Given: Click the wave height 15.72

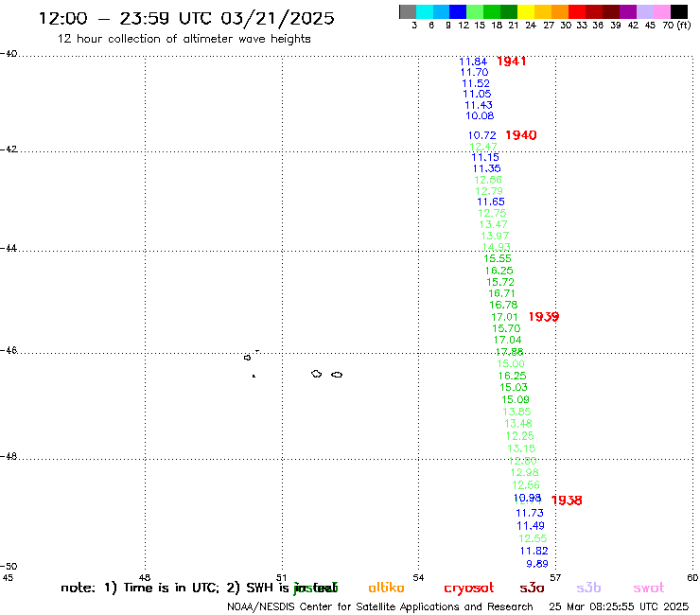Looking at the screenshot, I should point(500,282).
